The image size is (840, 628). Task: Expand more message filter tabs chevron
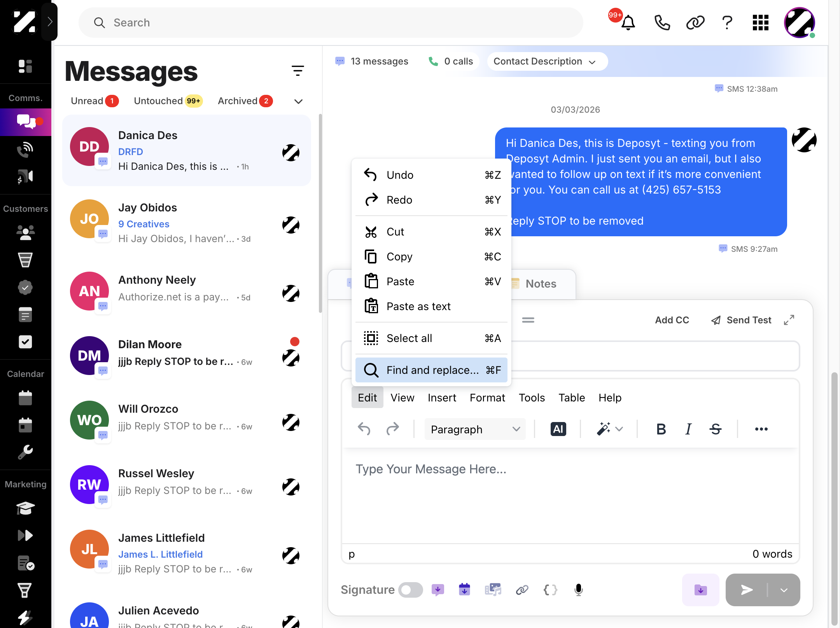[298, 101]
